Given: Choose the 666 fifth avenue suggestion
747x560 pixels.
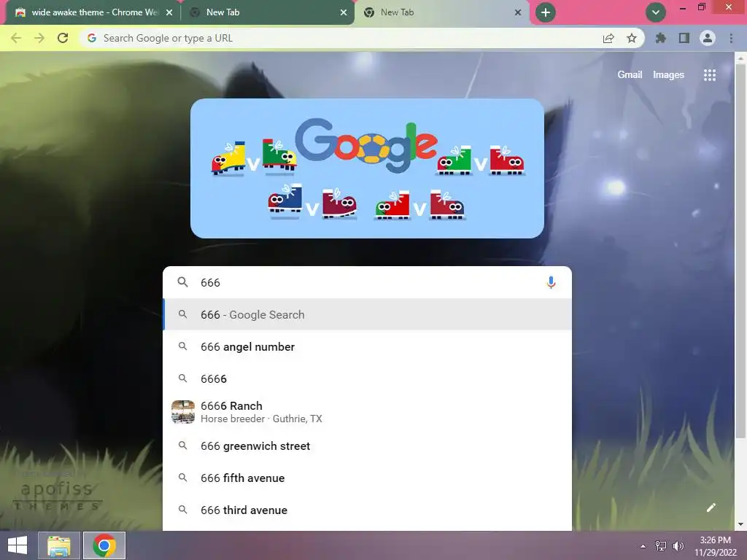Looking at the screenshot, I should click(368, 478).
